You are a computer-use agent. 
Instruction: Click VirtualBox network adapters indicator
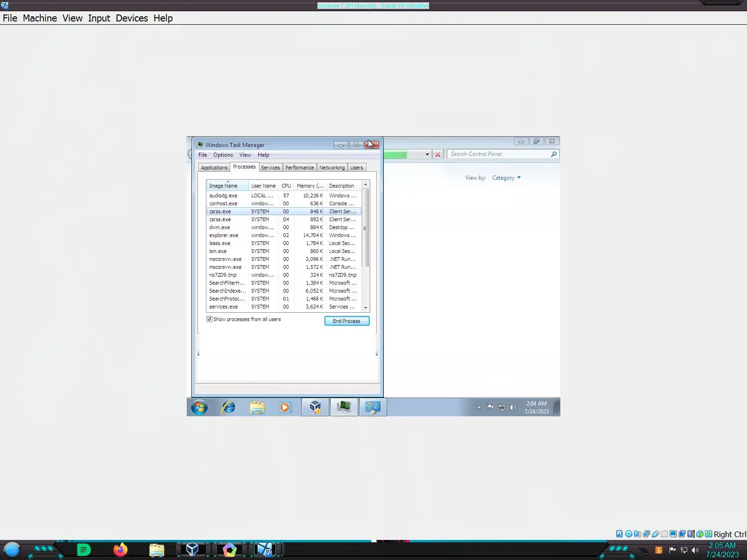click(646, 534)
